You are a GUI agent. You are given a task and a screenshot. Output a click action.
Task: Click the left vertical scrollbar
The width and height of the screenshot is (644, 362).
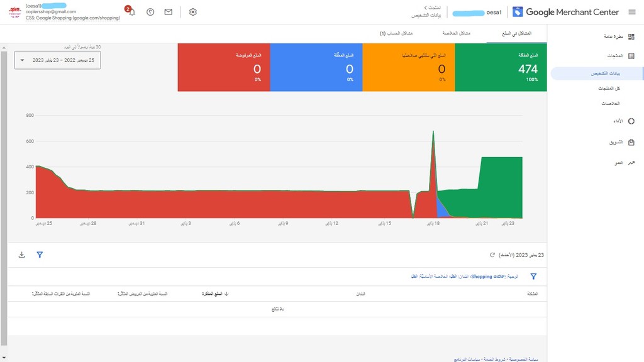[4, 197]
